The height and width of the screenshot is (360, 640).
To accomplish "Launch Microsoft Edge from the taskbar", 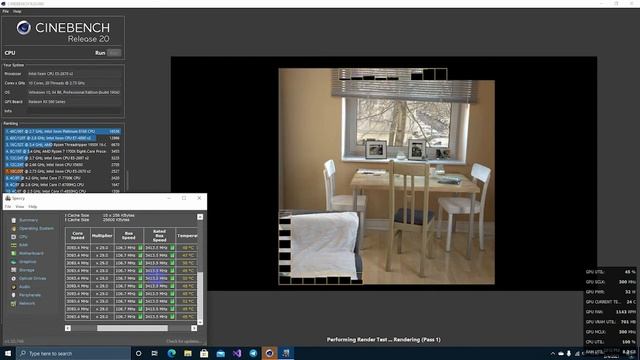I will point(171,353).
